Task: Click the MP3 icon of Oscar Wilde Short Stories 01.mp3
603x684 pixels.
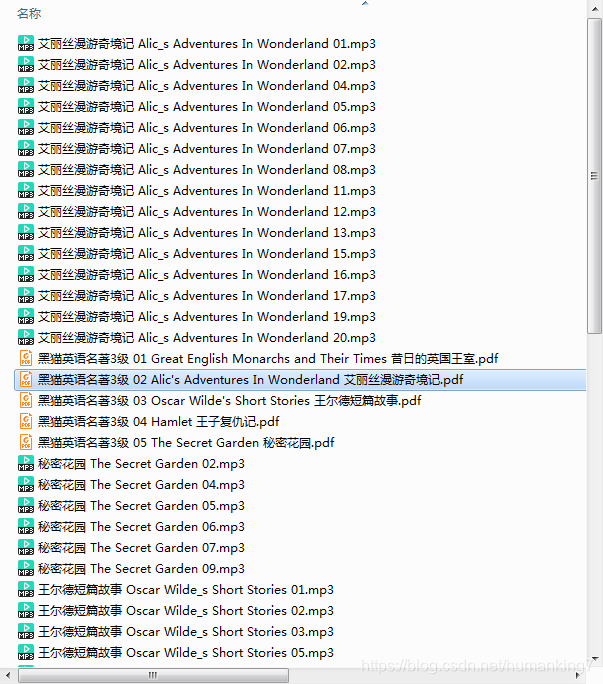Action: click(x=26, y=589)
